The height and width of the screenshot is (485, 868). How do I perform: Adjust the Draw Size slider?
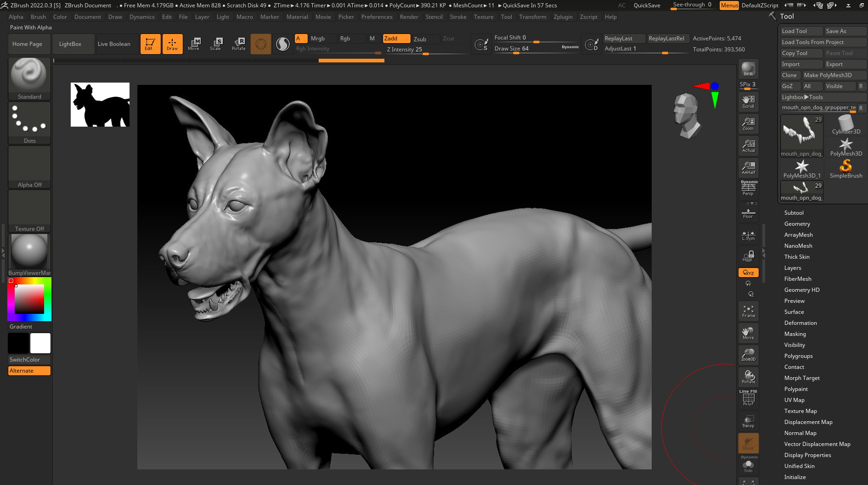pyautogui.click(x=536, y=49)
